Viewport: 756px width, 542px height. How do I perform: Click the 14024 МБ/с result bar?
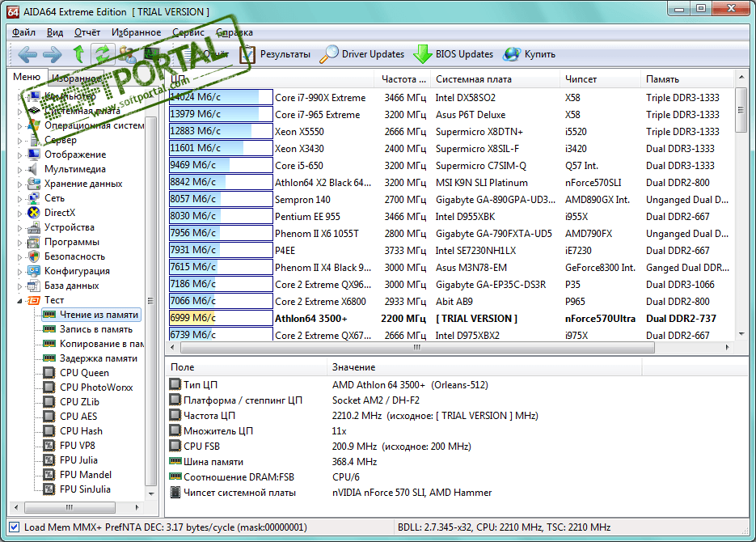tap(221, 97)
